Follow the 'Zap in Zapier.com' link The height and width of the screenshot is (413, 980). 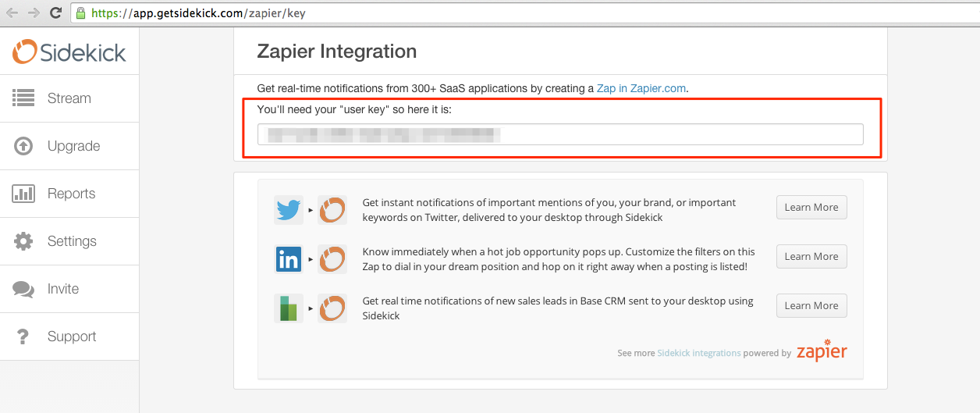(641, 88)
